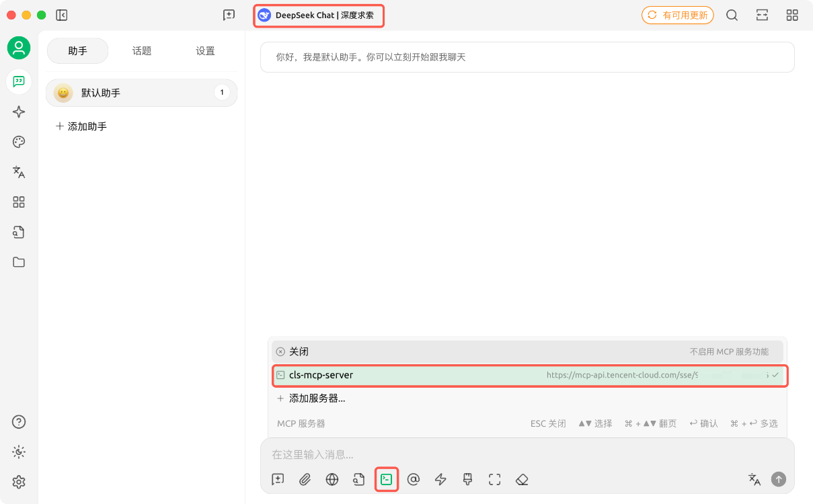Click knowledge base icon in input toolbar
Viewport: 813px width, 504px height.
[359, 479]
